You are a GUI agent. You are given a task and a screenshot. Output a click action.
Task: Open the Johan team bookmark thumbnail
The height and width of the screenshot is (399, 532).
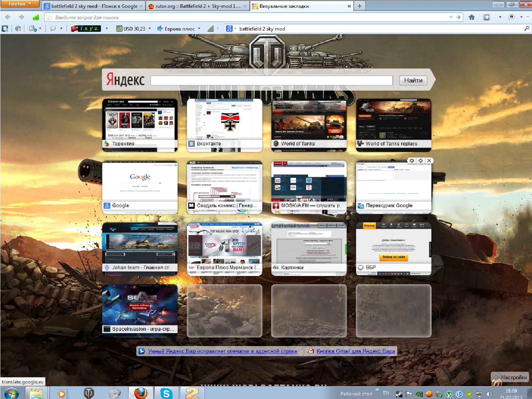click(140, 249)
